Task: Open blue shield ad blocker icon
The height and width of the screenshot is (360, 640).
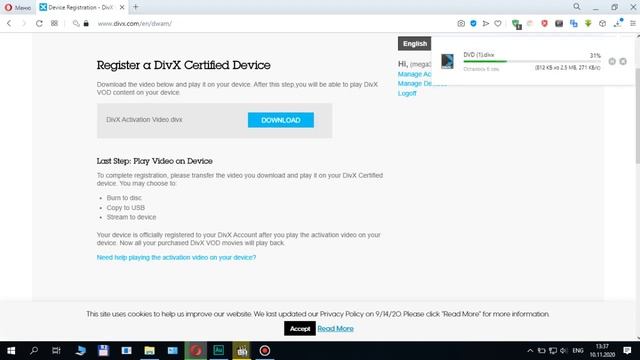Action: pos(473,24)
